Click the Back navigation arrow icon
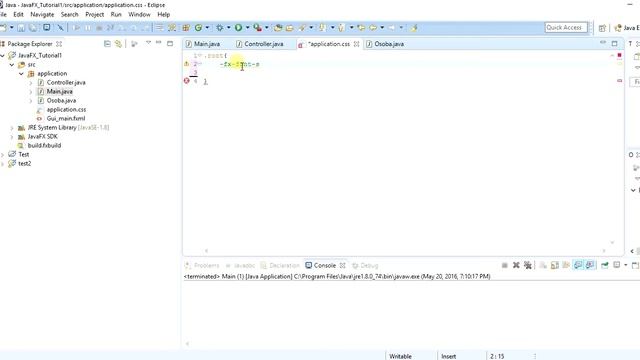The height and width of the screenshot is (360, 640). click(x=373, y=28)
